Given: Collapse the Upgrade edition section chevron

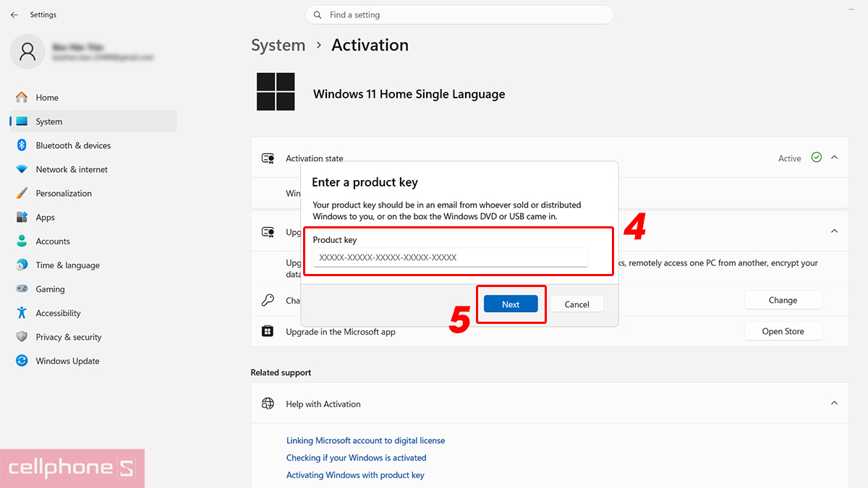Looking at the screenshot, I should point(834,231).
